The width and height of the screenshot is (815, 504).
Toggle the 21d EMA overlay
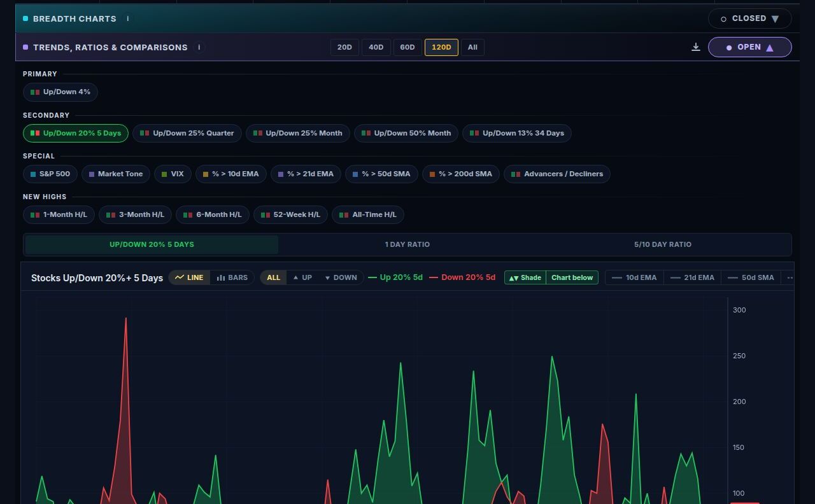693,277
